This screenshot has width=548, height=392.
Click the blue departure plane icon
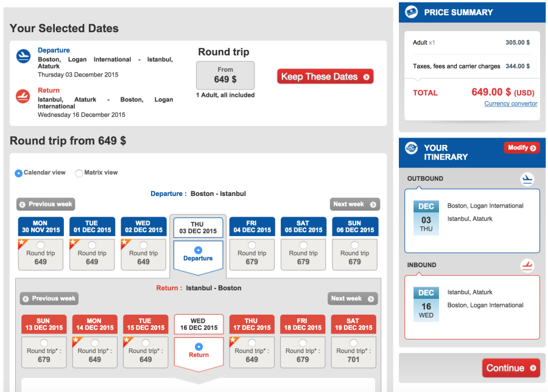point(23,57)
